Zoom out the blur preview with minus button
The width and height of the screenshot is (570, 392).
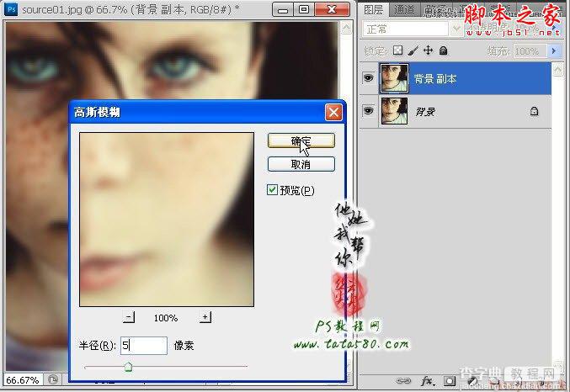(x=129, y=317)
